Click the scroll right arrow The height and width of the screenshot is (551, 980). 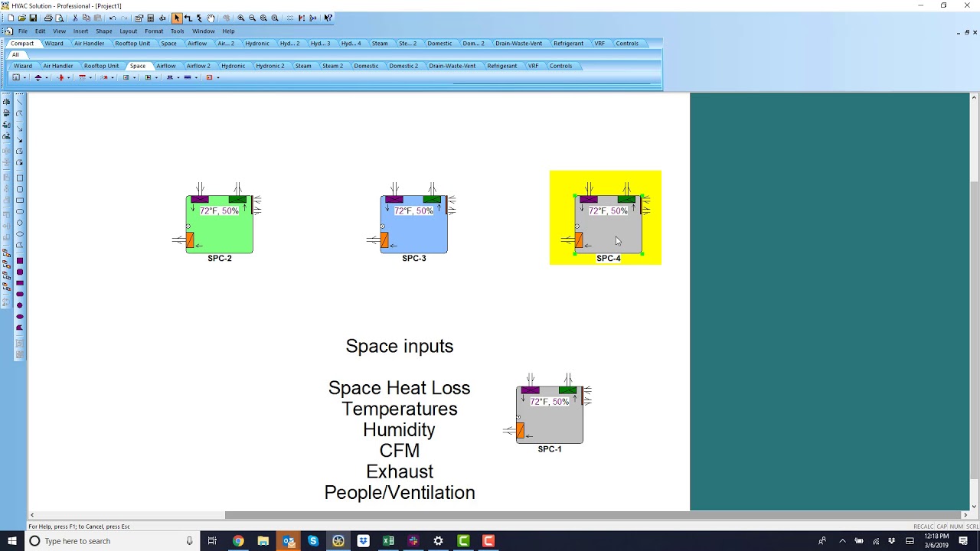[965, 515]
